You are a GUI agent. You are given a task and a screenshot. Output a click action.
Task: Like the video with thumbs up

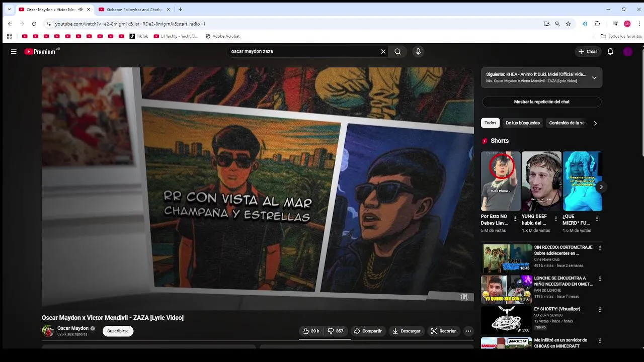coord(310,331)
